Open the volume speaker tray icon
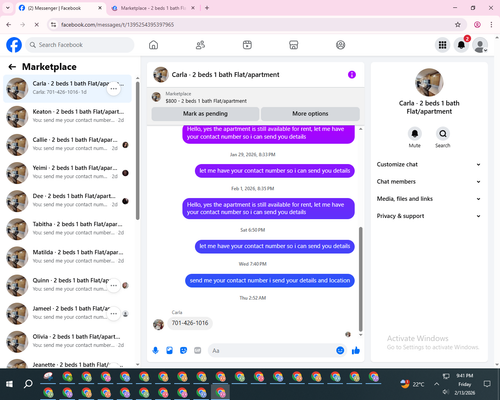The width and height of the screenshot is (500, 400). [x=445, y=392]
